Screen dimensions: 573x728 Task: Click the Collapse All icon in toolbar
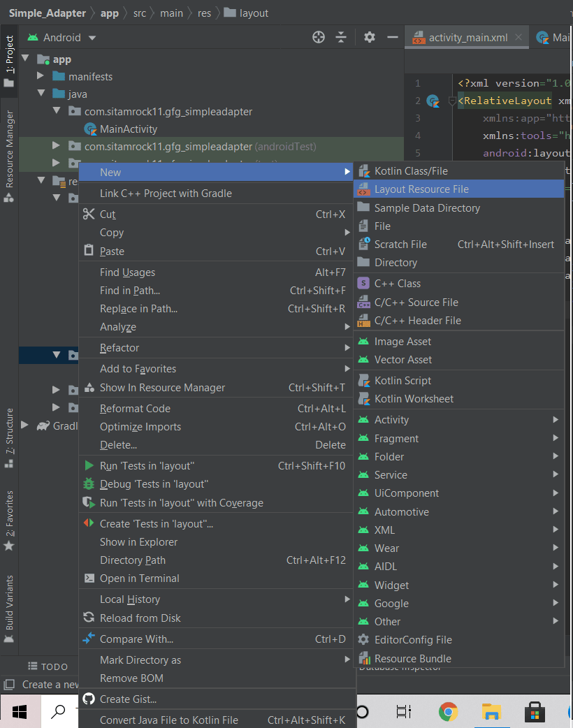(x=341, y=37)
